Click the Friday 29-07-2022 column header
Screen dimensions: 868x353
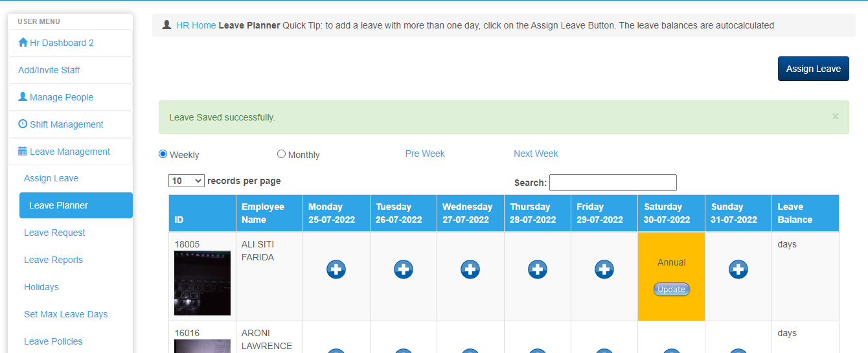pyautogui.click(x=604, y=213)
